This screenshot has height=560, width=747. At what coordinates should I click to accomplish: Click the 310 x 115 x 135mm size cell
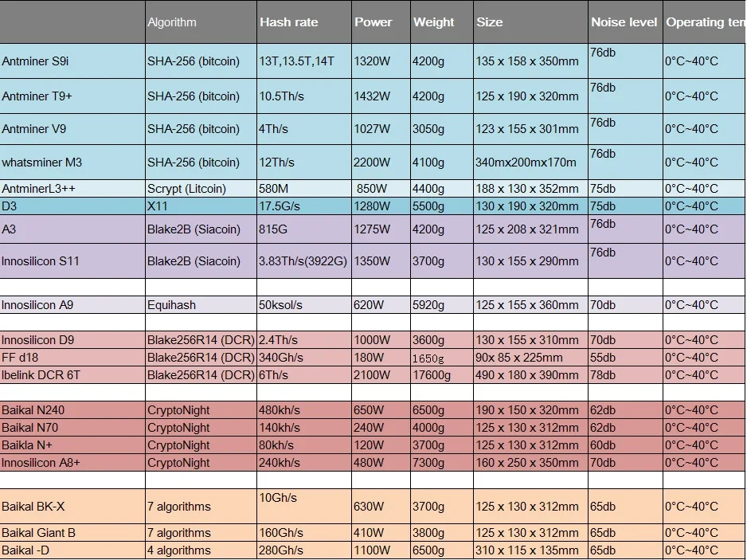[x=530, y=550]
